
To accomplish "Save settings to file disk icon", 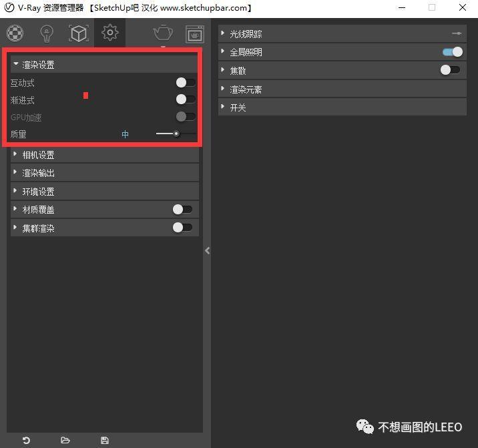I will (x=105, y=440).
